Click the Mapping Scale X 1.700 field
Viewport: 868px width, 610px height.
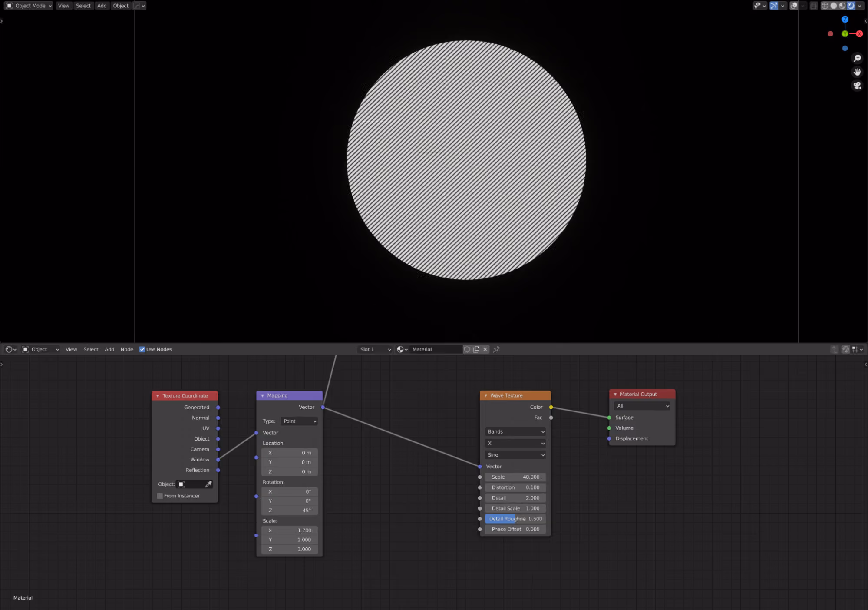(x=289, y=530)
